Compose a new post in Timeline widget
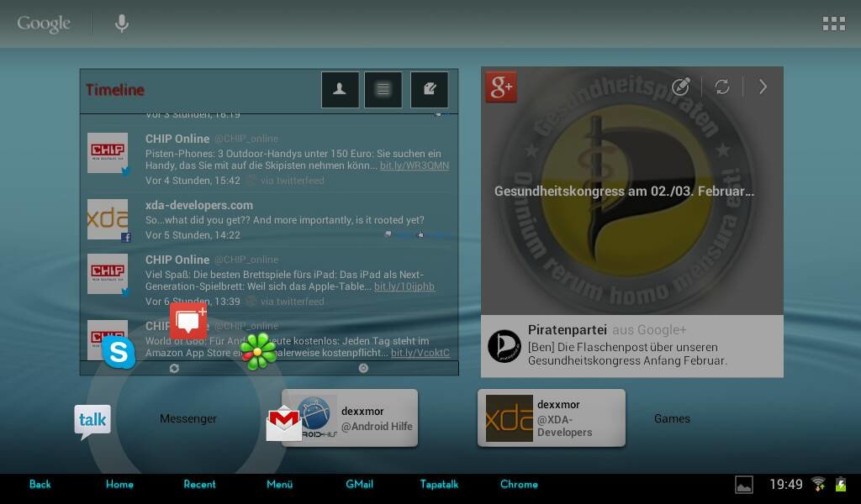 point(429,89)
